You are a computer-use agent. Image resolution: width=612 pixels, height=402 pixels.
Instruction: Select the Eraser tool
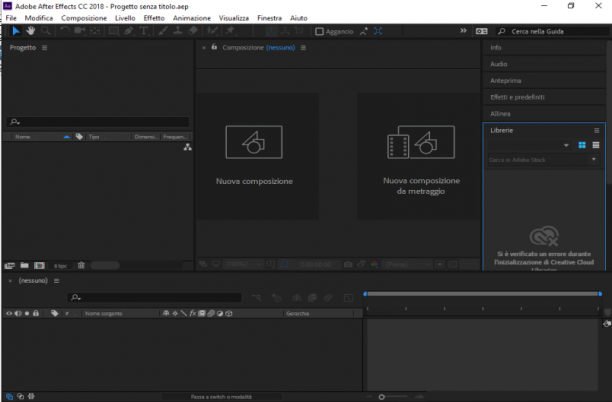[x=193, y=31]
